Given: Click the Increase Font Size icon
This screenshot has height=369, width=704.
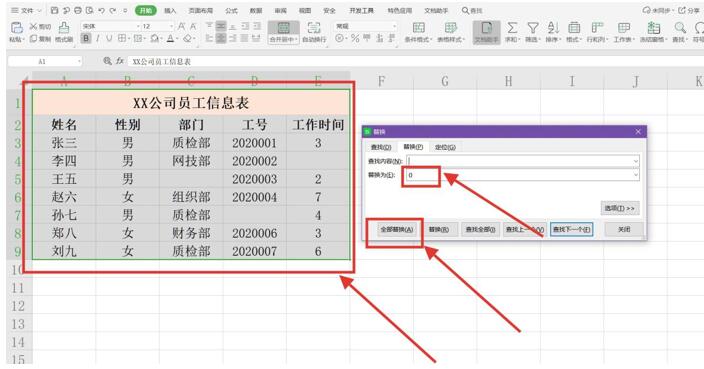Looking at the screenshot, I should click(x=181, y=26).
